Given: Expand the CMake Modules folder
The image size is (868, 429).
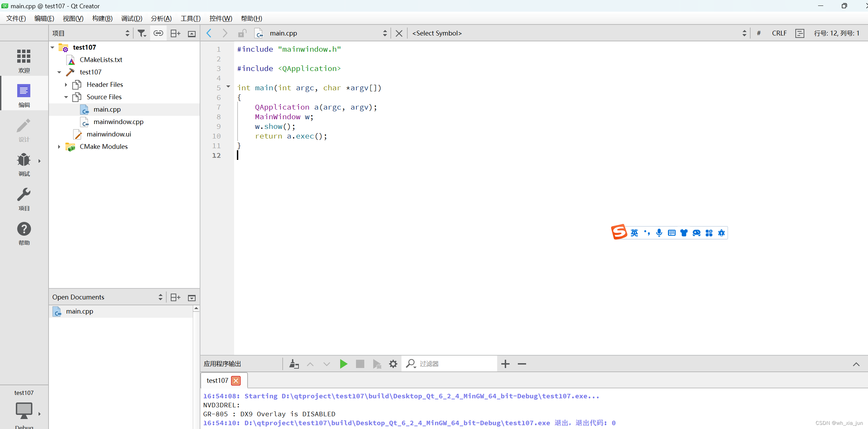Looking at the screenshot, I should coord(59,146).
